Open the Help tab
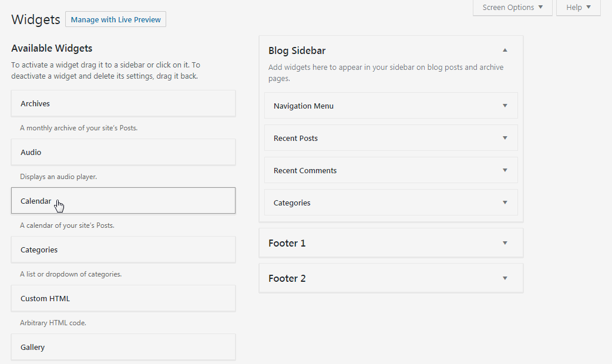This screenshot has width=612, height=364. pos(578,8)
